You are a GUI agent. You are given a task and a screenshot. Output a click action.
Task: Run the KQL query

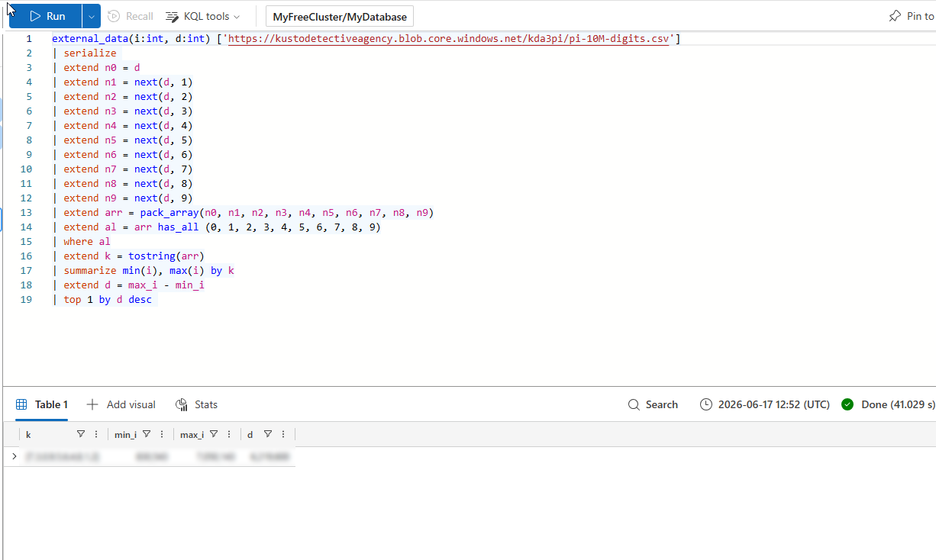tap(46, 16)
